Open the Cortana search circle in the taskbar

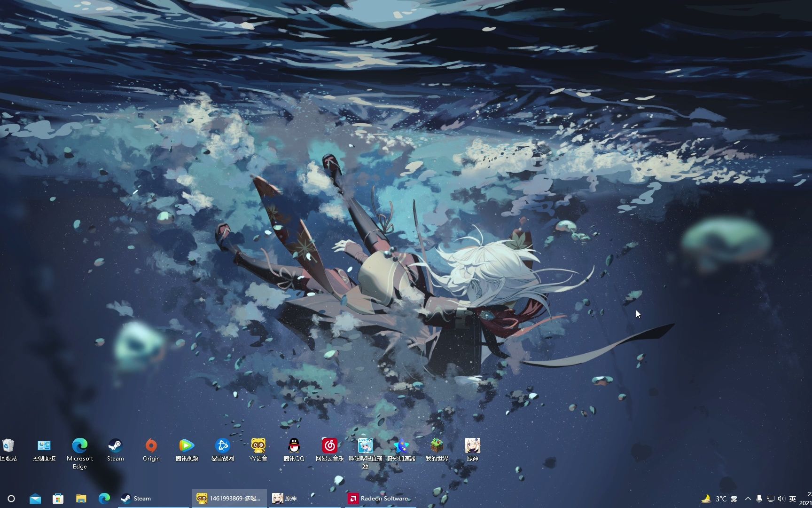tap(11, 499)
